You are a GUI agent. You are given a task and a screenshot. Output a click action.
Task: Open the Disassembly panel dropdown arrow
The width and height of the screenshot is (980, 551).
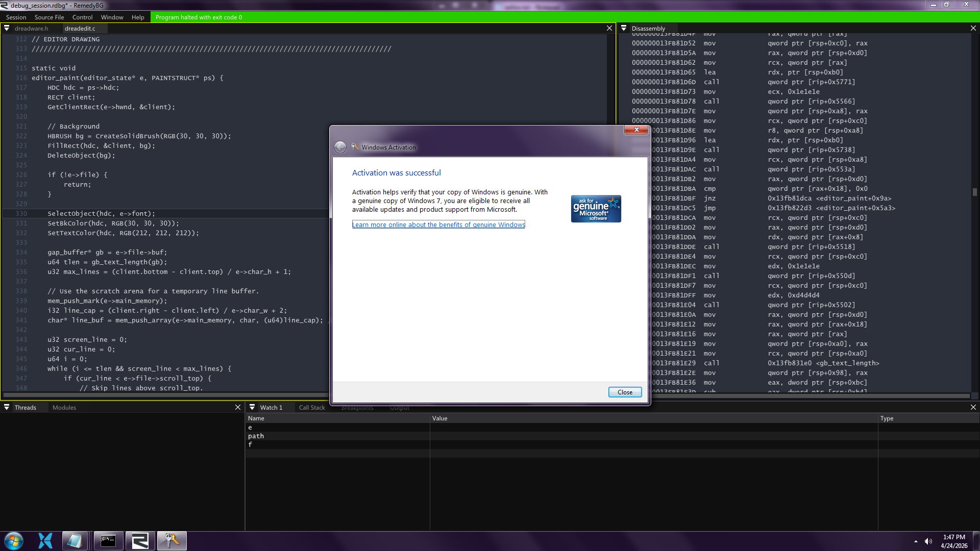coord(624,29)
